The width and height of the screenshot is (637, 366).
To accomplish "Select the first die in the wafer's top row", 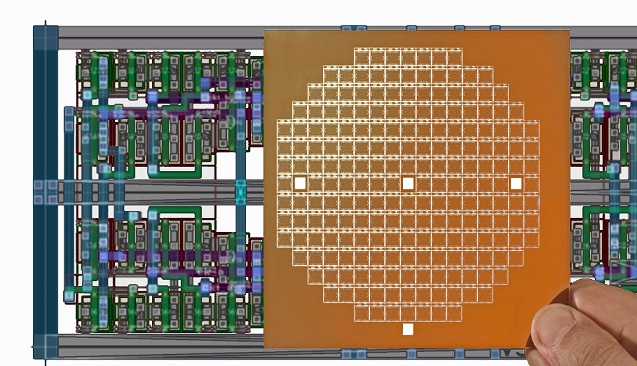I will tap(362, 56).
